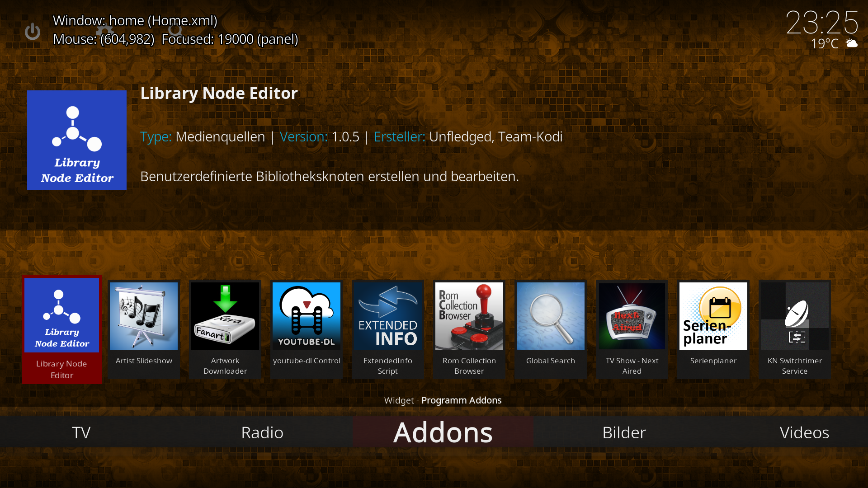
Task: Click 'Widget - Programm Addons' label
Action: (x=443, y=400)
